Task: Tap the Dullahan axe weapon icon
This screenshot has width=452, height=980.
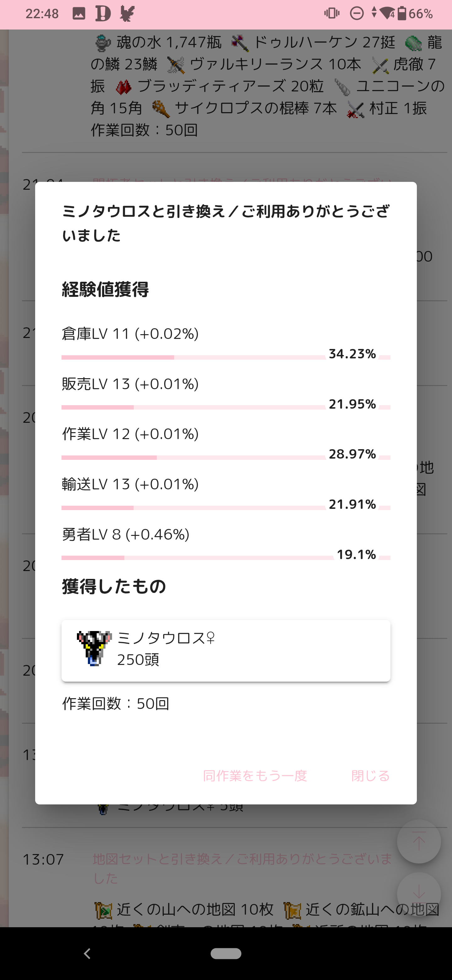Action: (240, 43)
